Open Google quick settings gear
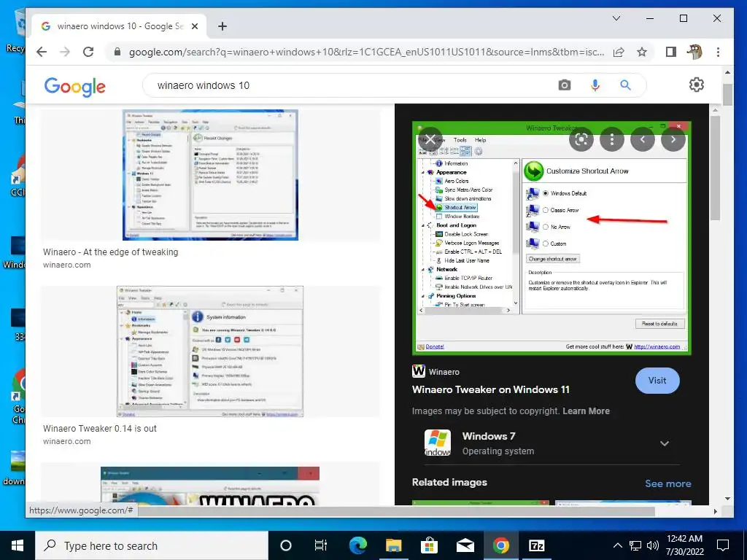The height and width of the screenshot is (560, 747). (697, 85)
